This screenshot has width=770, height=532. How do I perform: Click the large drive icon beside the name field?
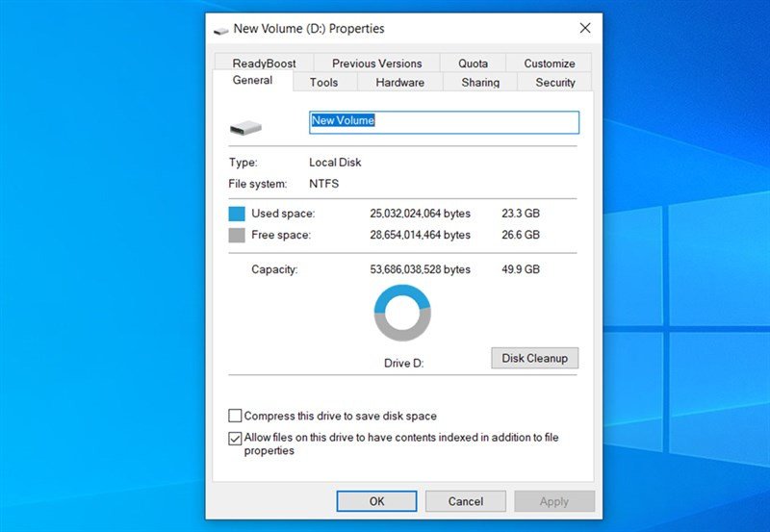[x=245, y=127]
